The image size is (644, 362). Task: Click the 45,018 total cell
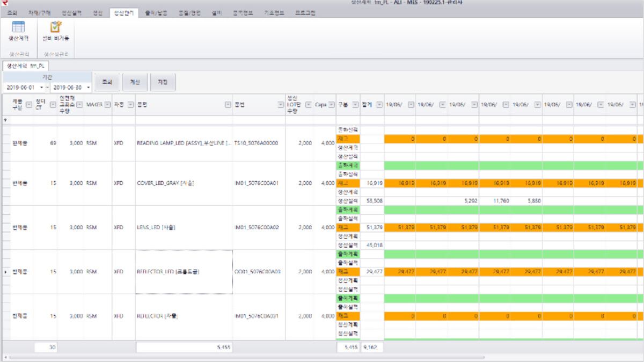click(372, 245)
